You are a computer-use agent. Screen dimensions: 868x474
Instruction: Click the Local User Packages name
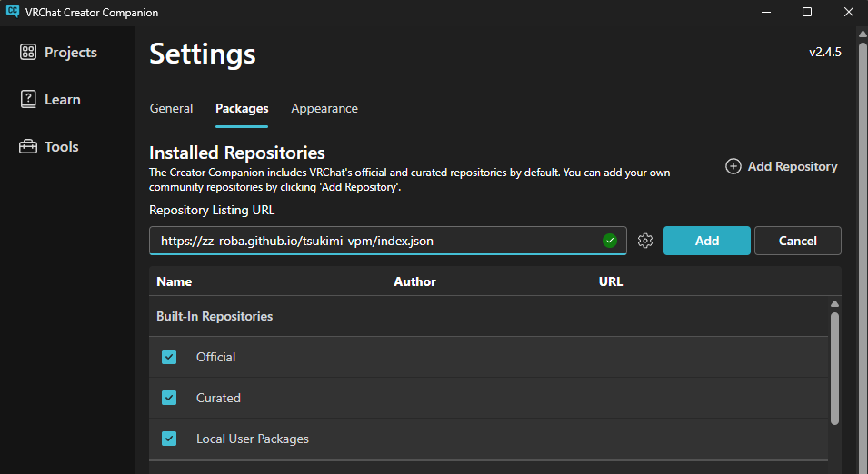[253, 439]
